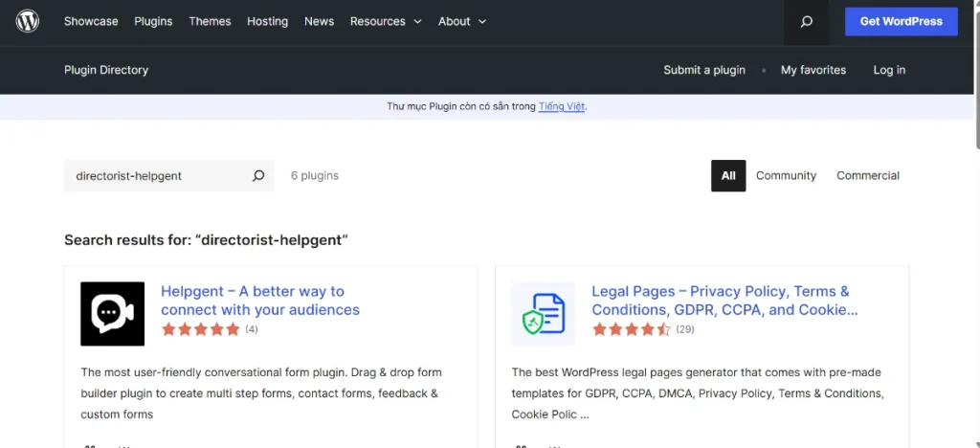Open Plugin Directory home link
Screen dimensions: 980x448
pyautogui.click(x=106, y=70)
